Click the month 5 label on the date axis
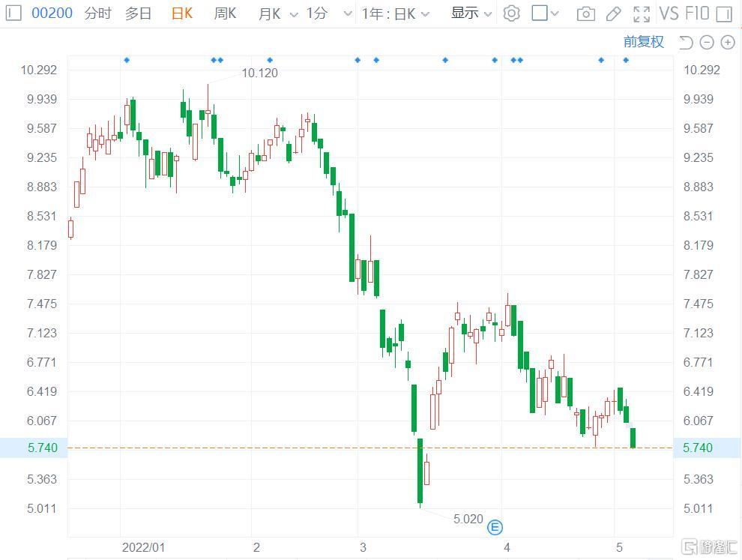 pyautogui.click(x=619, y=548)
